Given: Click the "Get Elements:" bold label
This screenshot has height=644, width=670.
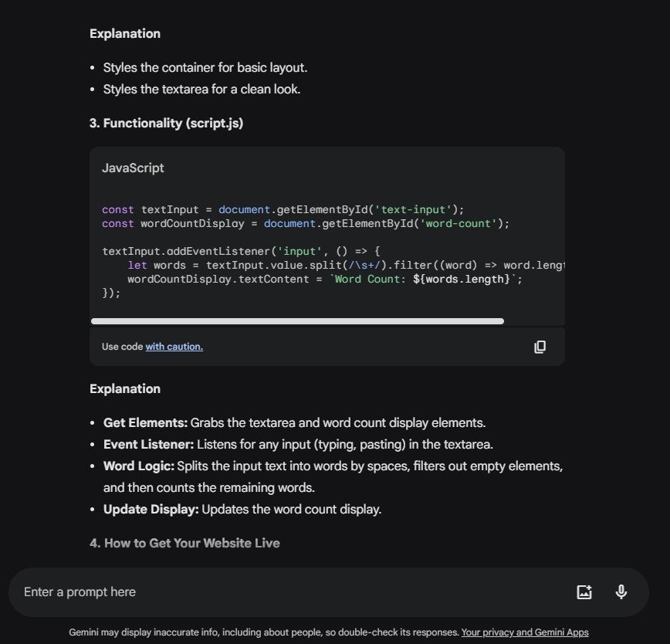Looking at the screenshot, I should (x=145, y=422).
